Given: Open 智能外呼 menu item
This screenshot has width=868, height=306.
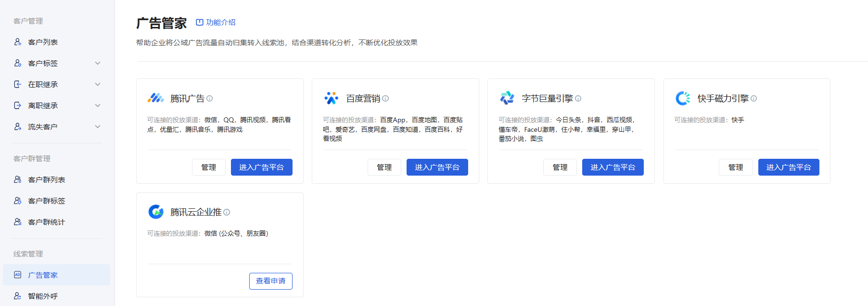Looking at the screenshot, I should pos(57,296).
